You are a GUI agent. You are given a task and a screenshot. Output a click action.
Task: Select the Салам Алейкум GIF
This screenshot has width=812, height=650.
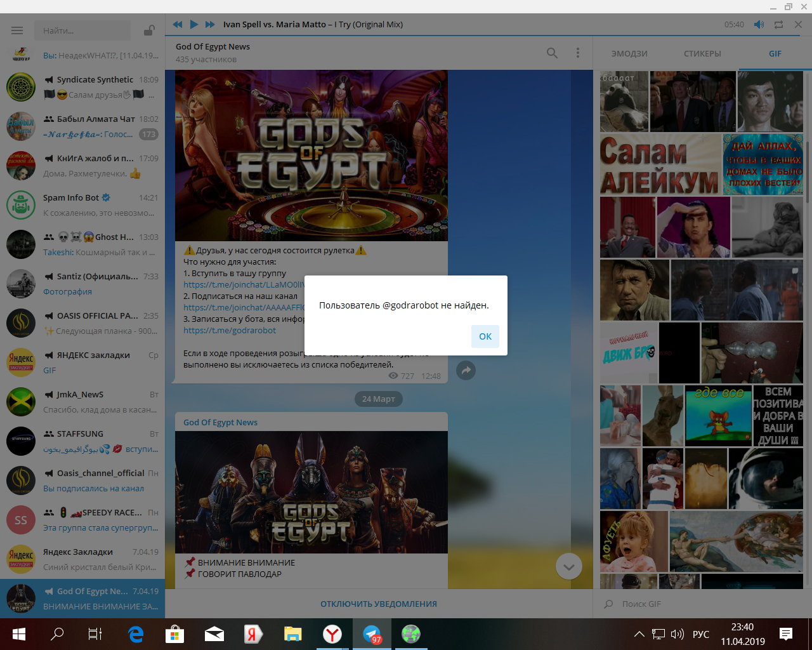tap(660, 164)
